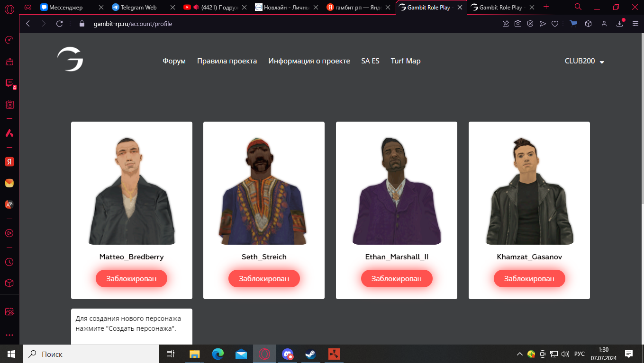Open the Форум menu item
This screenshot has height=363, width=644.
click(174, 61)
